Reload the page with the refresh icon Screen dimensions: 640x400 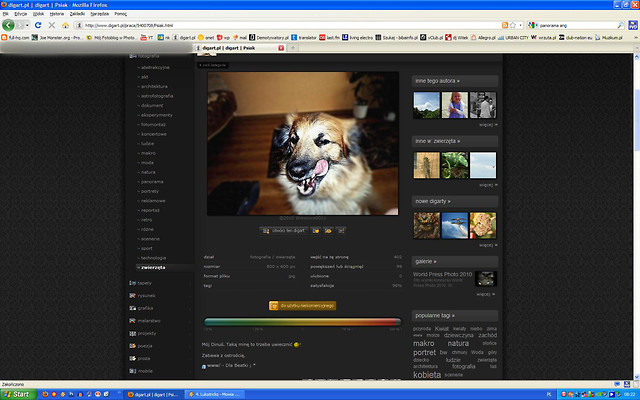pyautogui.click(x=38, y=25)
